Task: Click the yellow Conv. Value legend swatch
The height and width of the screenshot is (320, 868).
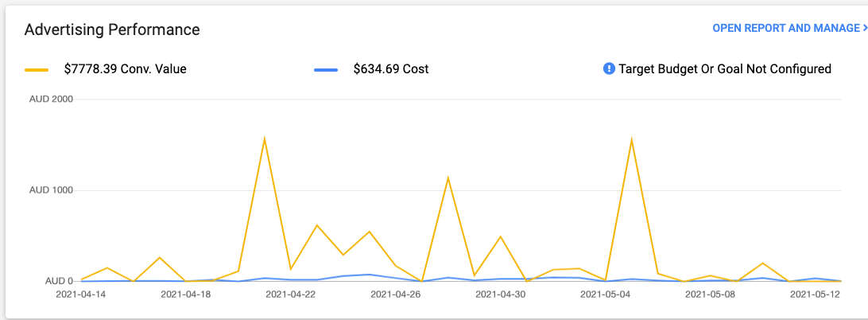Action: (37, 70)
